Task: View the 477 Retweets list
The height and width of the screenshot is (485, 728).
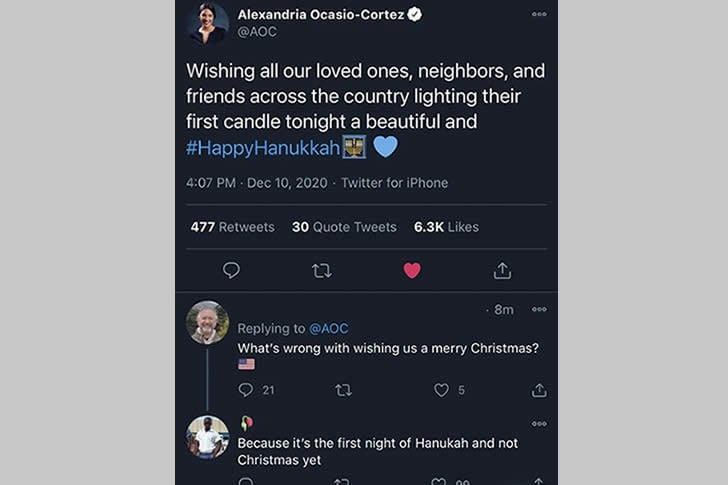Action: (232, 227)
